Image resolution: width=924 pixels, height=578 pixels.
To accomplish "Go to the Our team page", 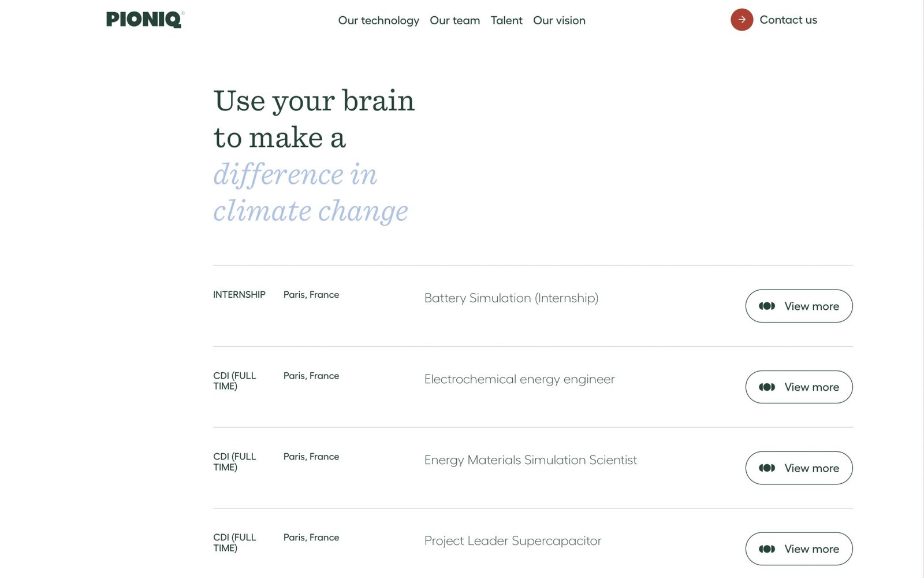I will click(454, 20).
